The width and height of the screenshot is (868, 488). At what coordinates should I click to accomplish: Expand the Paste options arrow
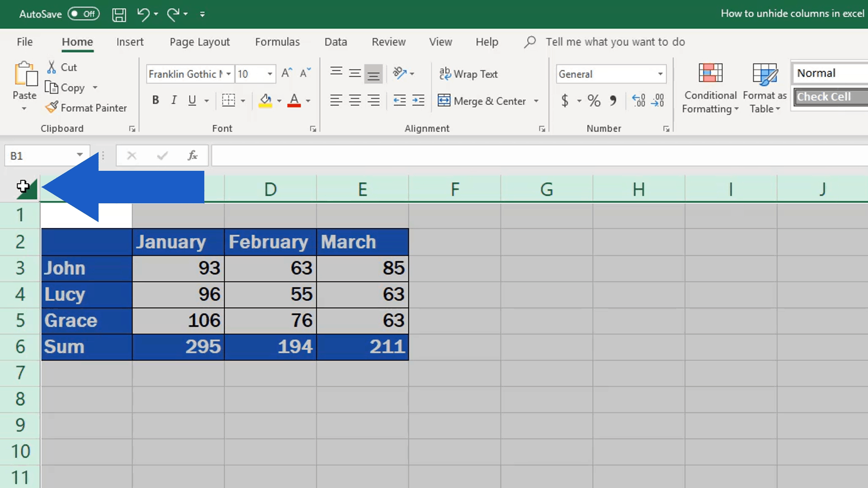(x=24, y=109)
